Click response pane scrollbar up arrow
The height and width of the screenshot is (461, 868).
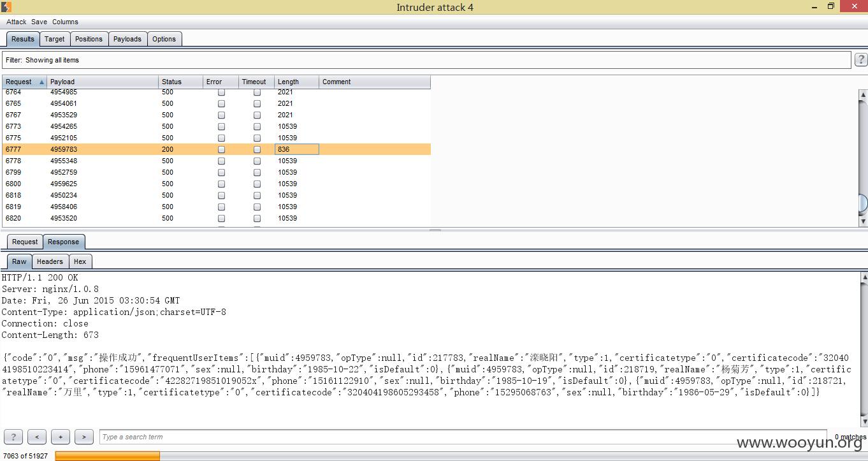click(x=864, y=277)
